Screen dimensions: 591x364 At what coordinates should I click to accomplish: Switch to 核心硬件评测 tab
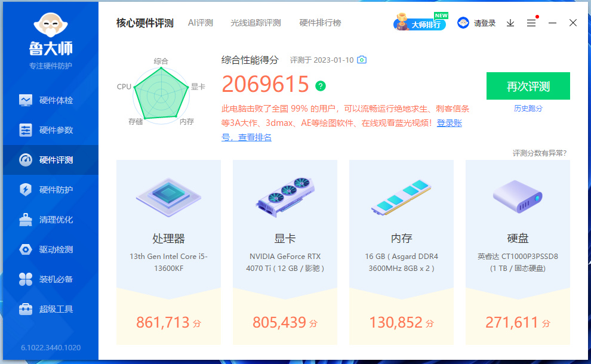[144, 23]
